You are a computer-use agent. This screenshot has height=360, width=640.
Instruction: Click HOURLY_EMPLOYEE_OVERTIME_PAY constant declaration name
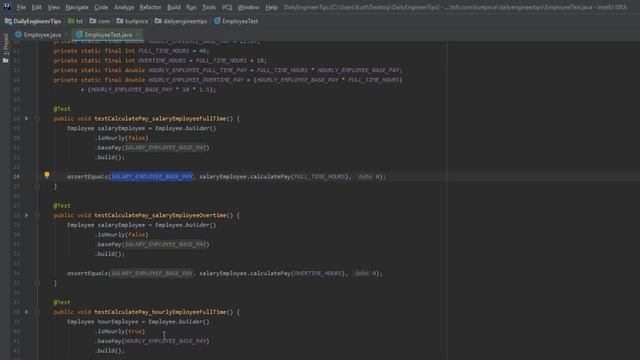click(x=196, y=80)
